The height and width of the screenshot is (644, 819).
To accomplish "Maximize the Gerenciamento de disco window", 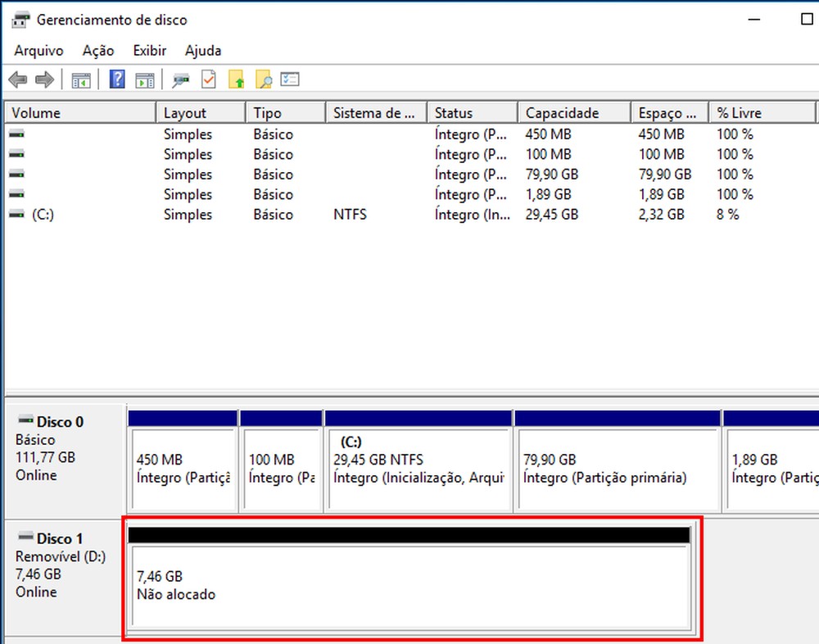I will pos(807,20).
